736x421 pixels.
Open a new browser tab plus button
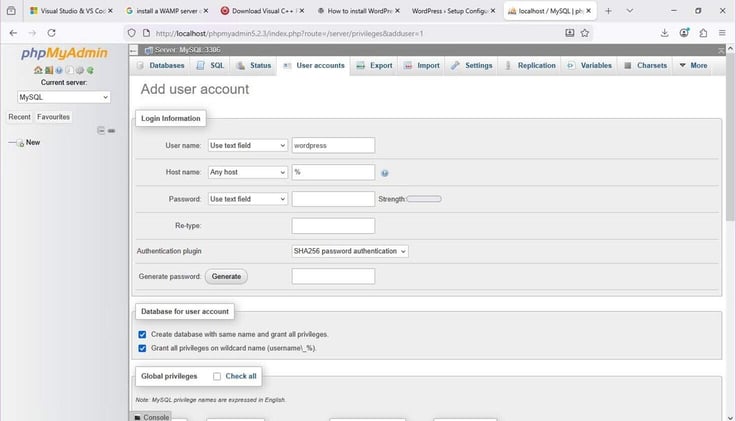pos(608,11)
